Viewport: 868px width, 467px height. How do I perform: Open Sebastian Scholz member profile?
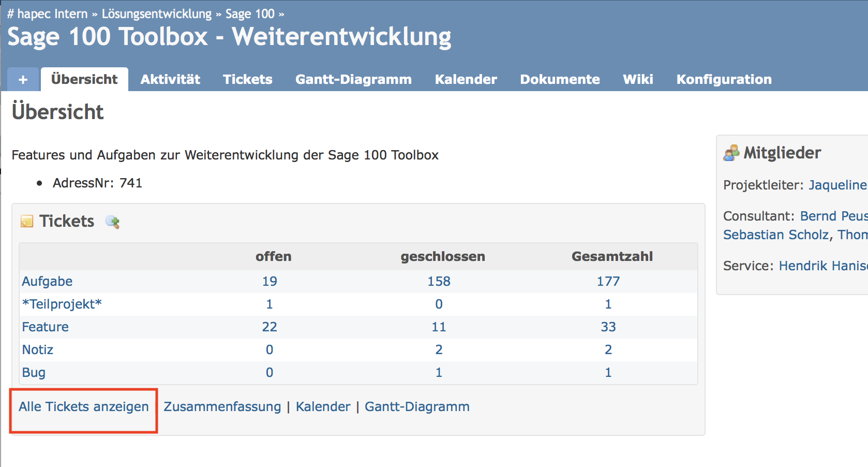tap(776, 235)
